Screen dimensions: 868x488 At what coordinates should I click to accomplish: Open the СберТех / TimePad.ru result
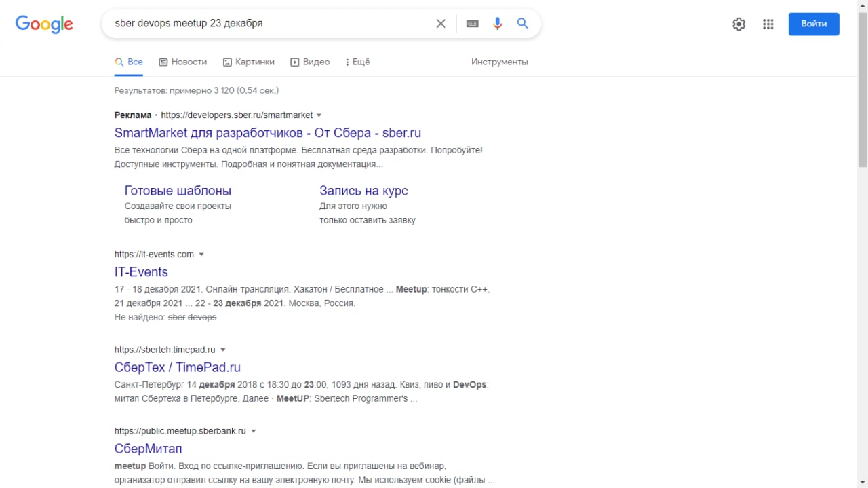(178, 368)
